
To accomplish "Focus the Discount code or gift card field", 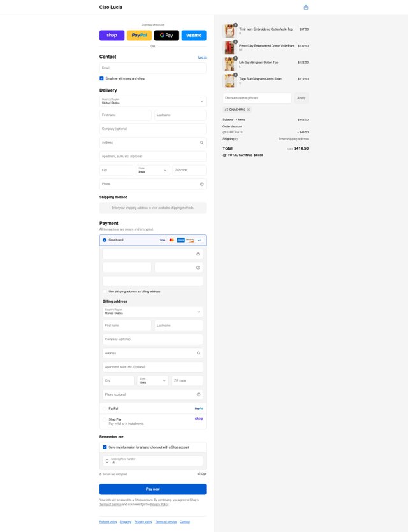I will tap(257, 98).
